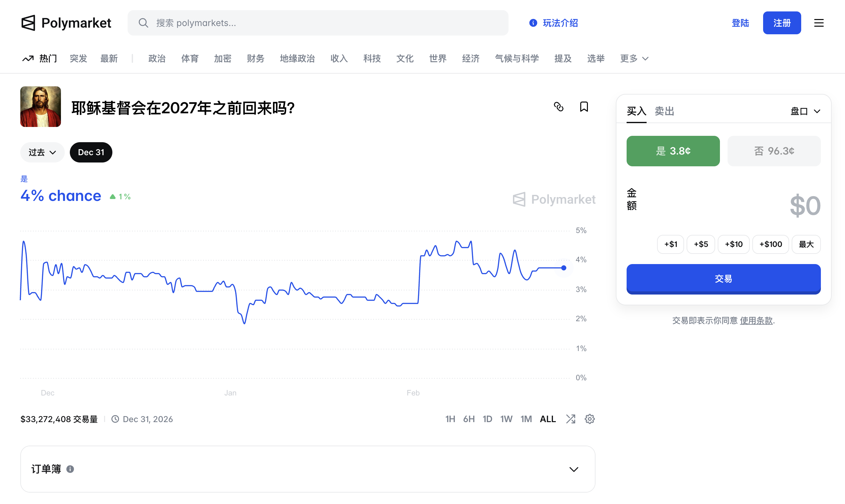Viewport: 845px width, 504px height.
Task: Open the 政治 category
Action: 157,58
